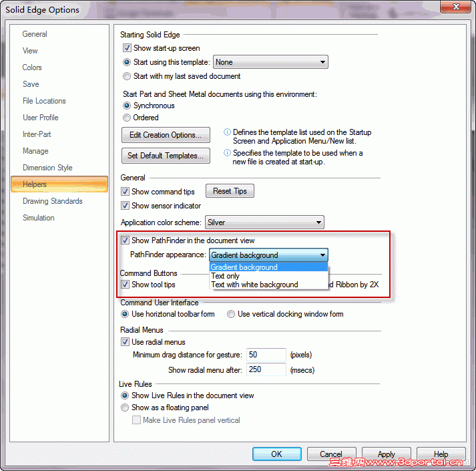Toggle Show tool tips checkbox
Viewport: 476px width, 471px height.
coord(125,285)
